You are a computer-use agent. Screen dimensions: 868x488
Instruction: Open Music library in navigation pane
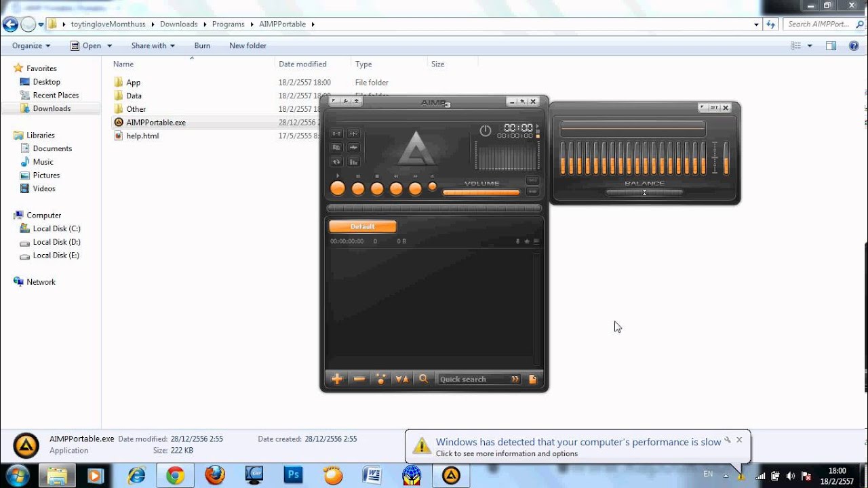point(43,162)
